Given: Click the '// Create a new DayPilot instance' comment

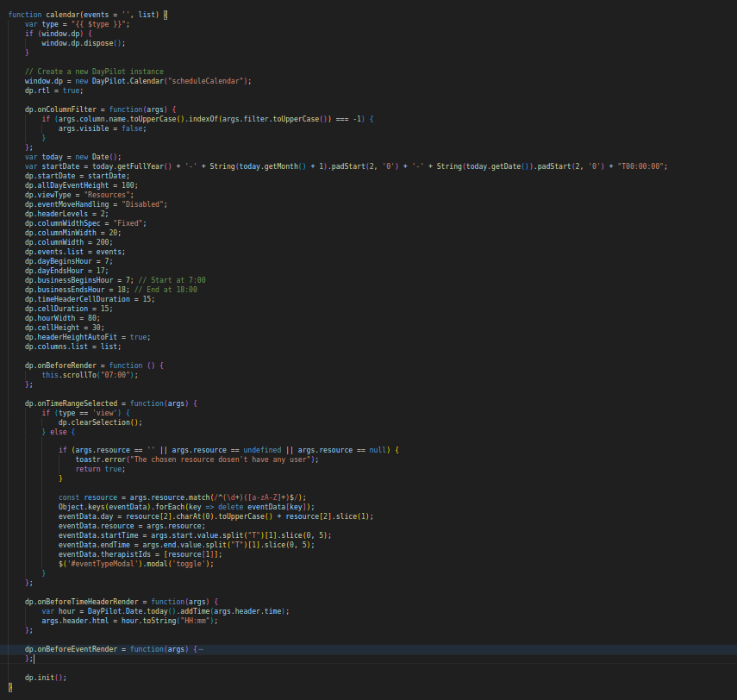Looking at the screenshot, I should 94,72.
